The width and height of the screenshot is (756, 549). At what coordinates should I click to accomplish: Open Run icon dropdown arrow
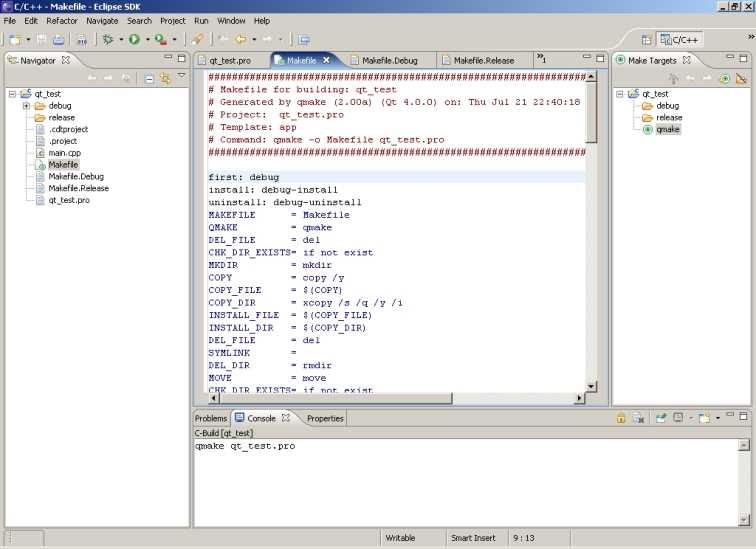[148, 40]
